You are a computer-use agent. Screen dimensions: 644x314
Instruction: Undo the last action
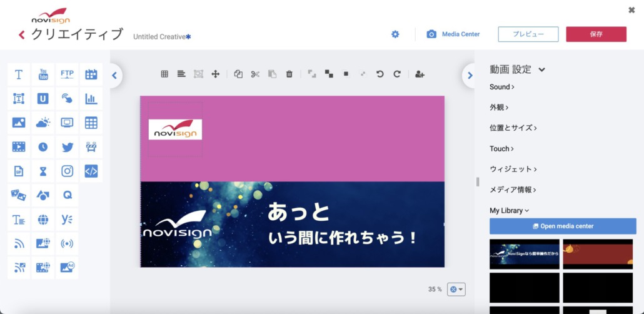coord(380,74)
